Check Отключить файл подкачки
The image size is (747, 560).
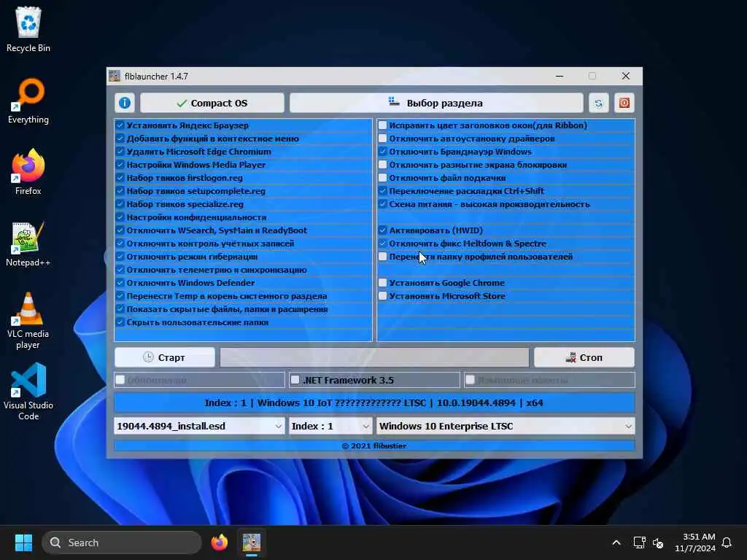coord(382,178)
